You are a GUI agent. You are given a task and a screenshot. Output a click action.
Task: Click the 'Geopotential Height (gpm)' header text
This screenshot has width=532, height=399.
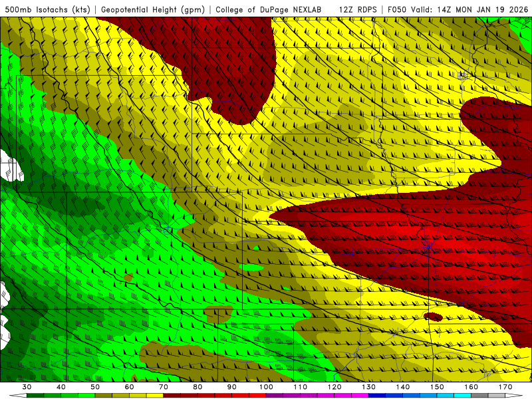tap(153, 9)
